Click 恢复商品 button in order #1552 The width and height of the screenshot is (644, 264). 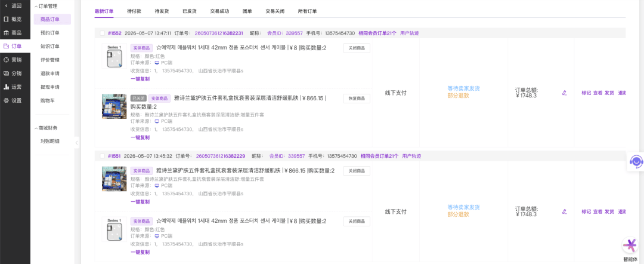pyautogui.click(x=357, y=99)
